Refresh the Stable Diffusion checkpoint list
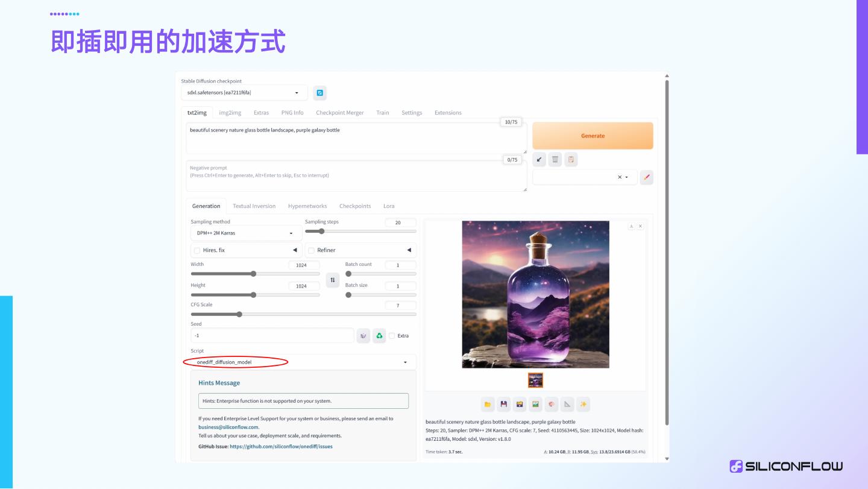 pyautogui.click(x=320, y=93)
